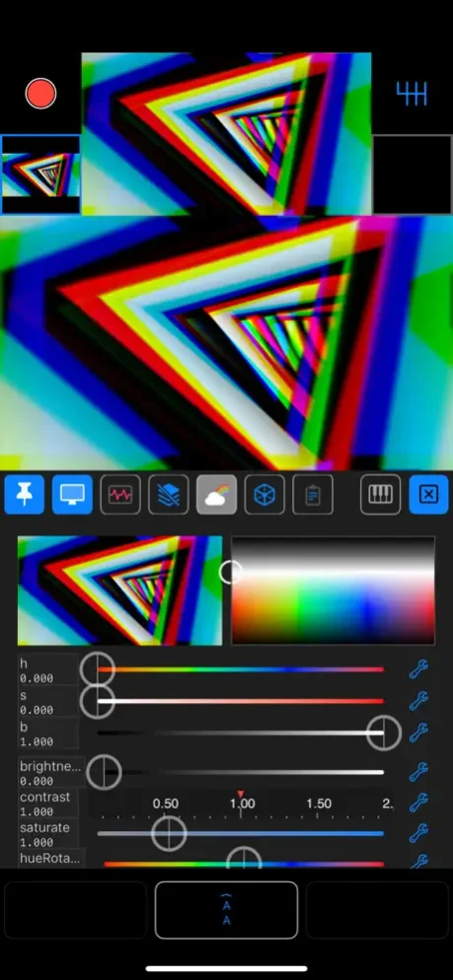Close the panel with the X button
The width and height of the screenshot is (453, 980).
tap(428, 495)
